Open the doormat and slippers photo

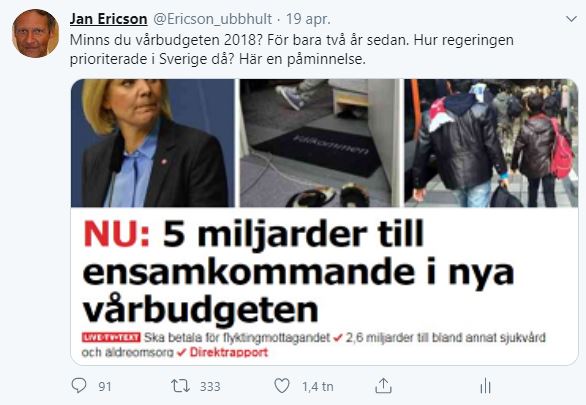[320, 143]
